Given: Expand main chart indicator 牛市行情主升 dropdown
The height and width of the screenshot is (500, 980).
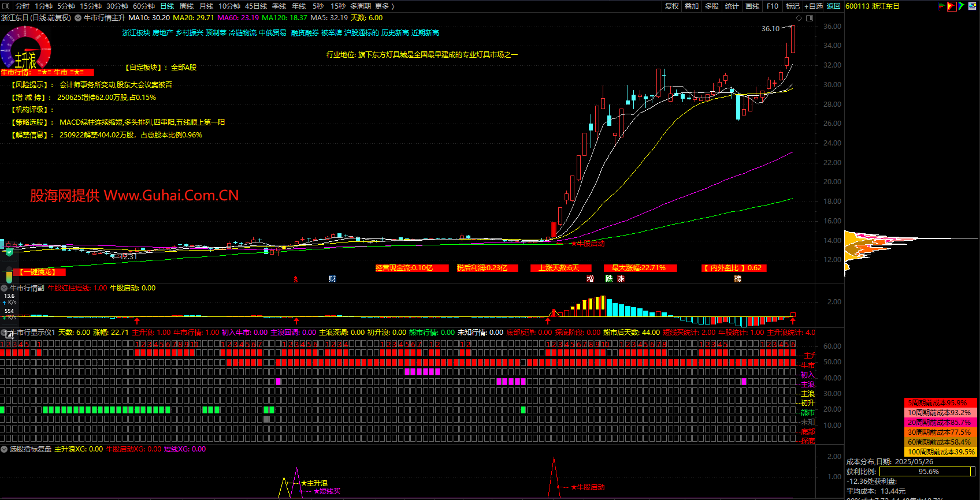Looking at the screenshot, I should click(78, 18).
